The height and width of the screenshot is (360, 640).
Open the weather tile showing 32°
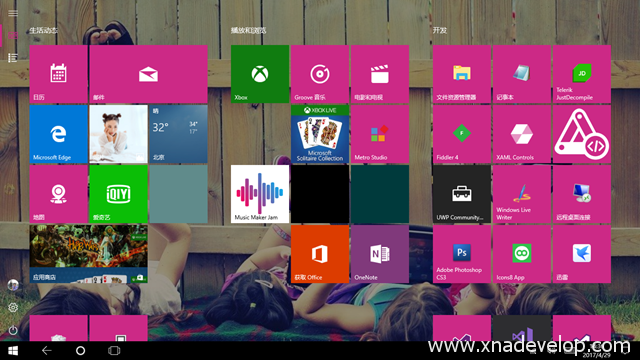coord(178,134)
